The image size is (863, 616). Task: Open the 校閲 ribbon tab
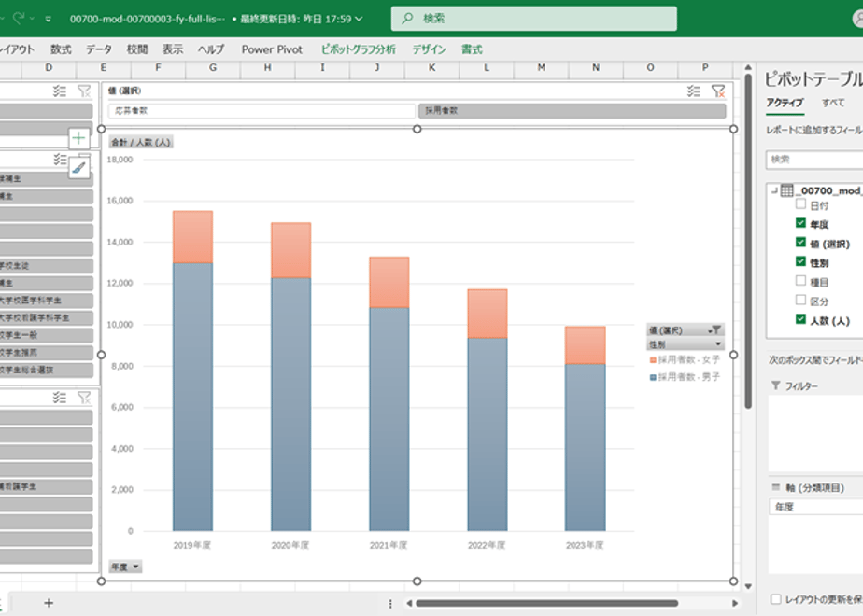coord(137,49)
